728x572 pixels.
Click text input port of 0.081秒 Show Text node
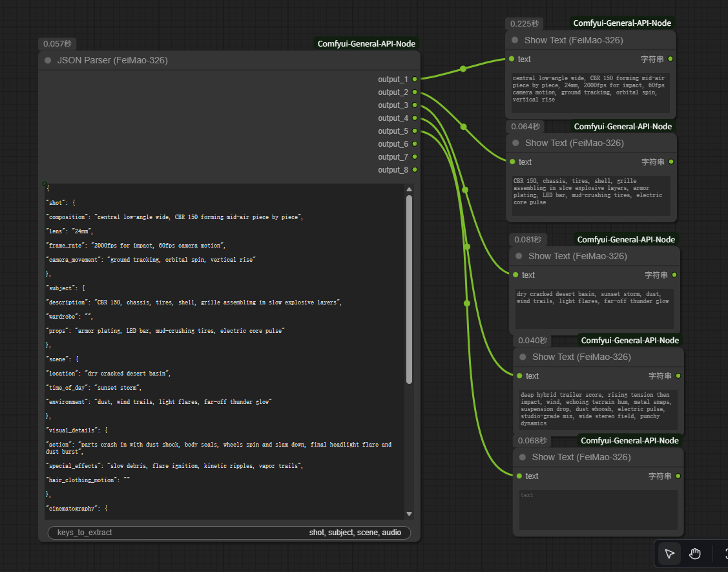pos(516,275)
